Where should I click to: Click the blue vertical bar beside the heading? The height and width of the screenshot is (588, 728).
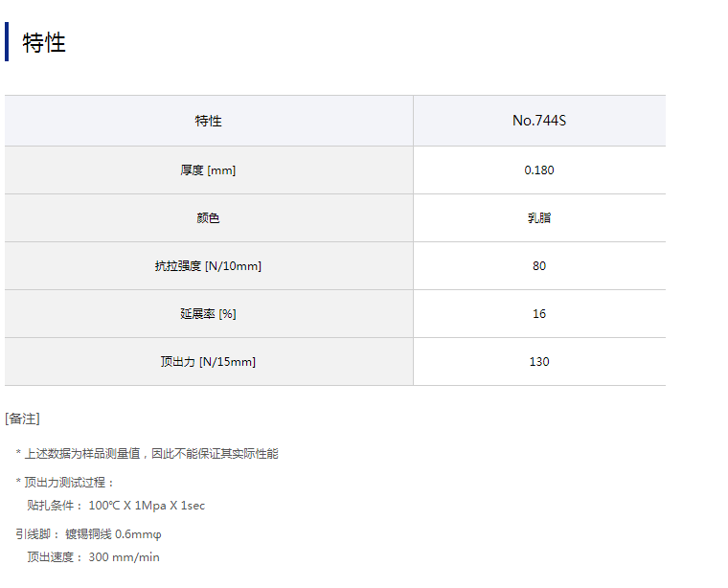tap(7, 42)
